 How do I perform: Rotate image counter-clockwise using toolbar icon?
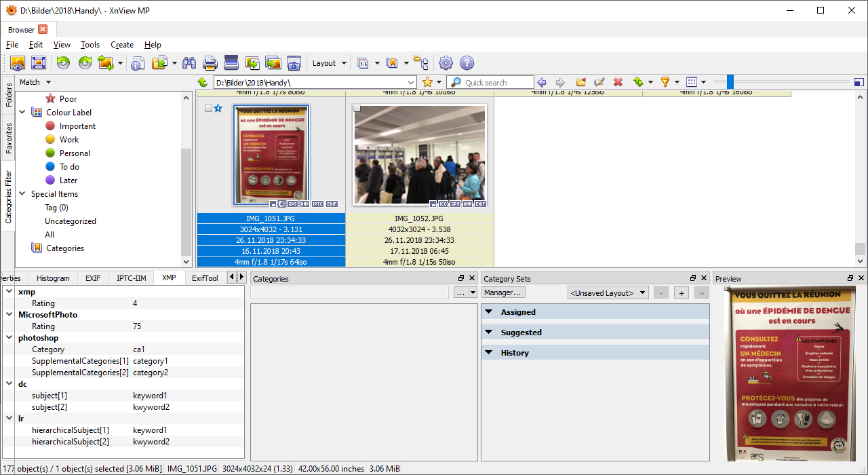(x=63, y=63)
